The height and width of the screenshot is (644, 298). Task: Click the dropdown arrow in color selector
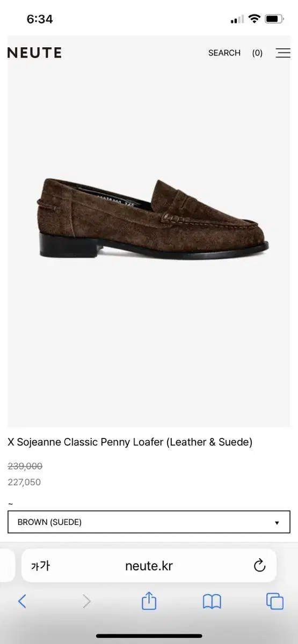pos(277,523)
